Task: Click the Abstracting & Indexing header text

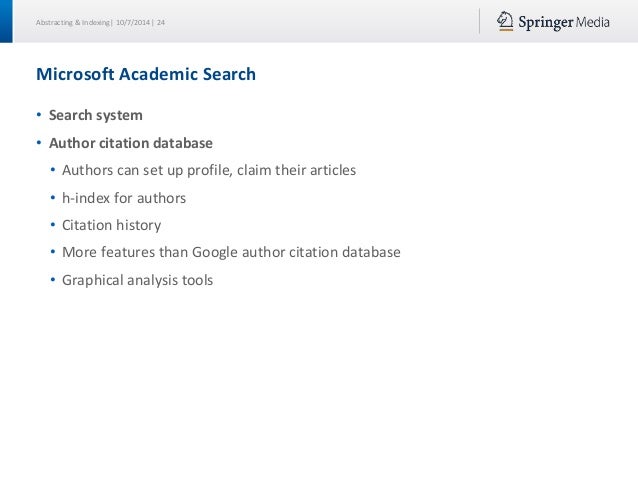Action: [x=72, y=22]
